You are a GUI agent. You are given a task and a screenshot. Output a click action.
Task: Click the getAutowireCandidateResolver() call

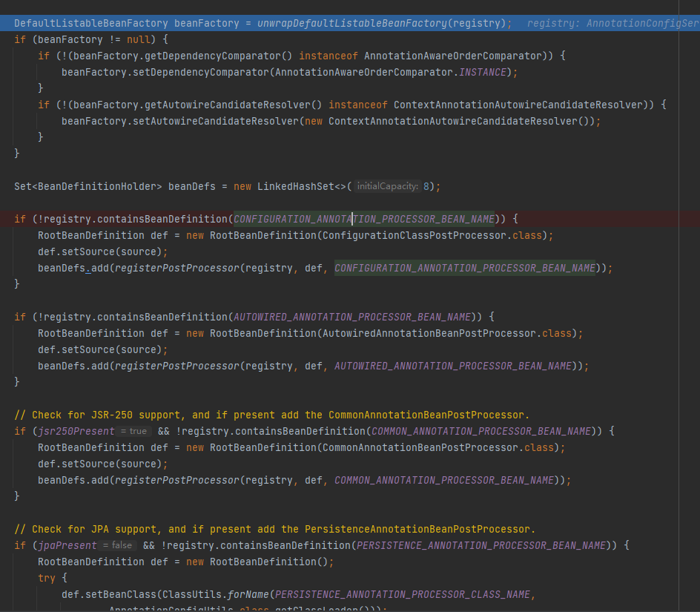[234, 105]
